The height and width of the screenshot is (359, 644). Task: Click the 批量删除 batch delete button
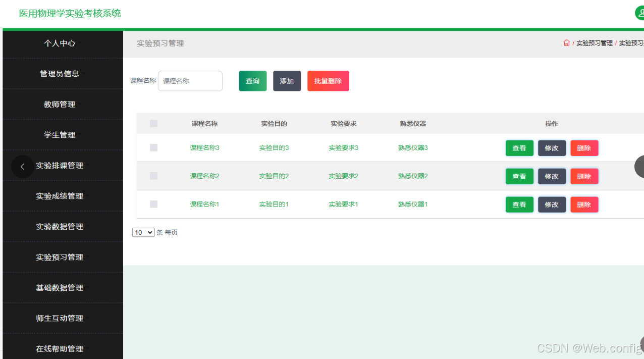point(328,81)
